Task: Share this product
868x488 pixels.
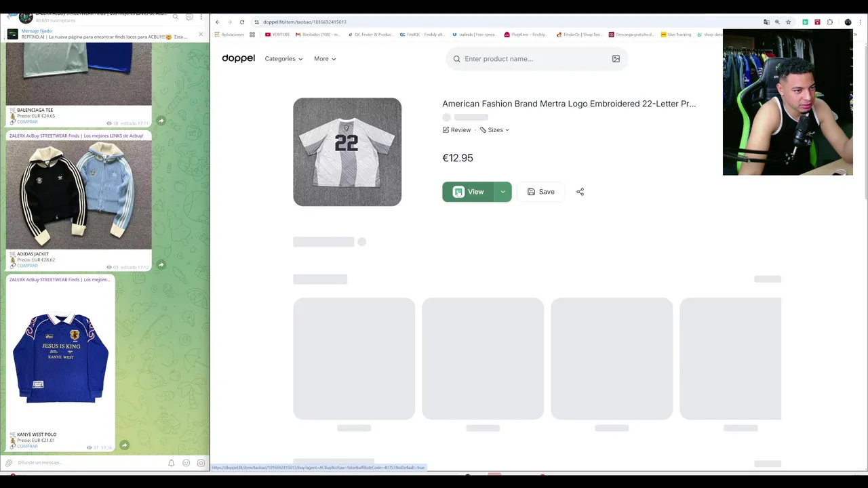Action: pyautogui.click(x=580, y=192)
